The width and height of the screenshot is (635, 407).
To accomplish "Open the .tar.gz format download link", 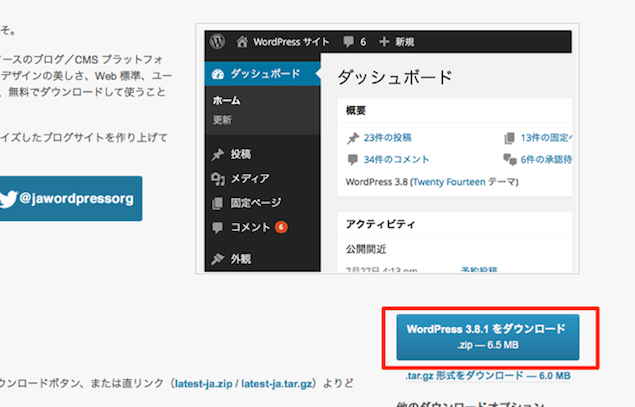I will [488, 376].
